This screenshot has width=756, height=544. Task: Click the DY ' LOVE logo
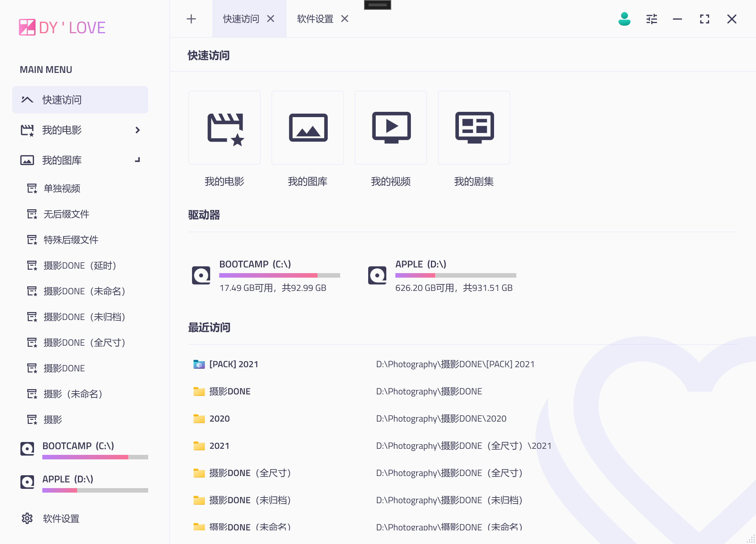point(62,28)
